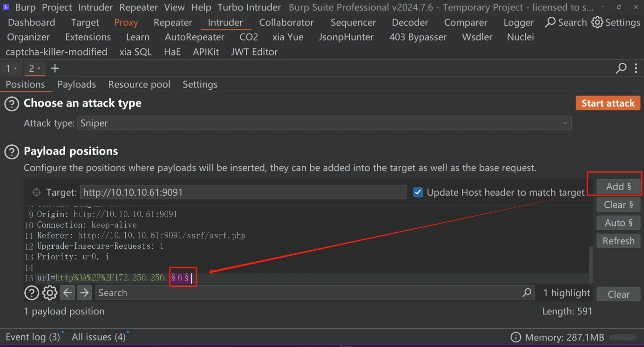Click the tab search magnifier icon
The image size is (644, 347).
pyautogui.click(x=621, y=68)
